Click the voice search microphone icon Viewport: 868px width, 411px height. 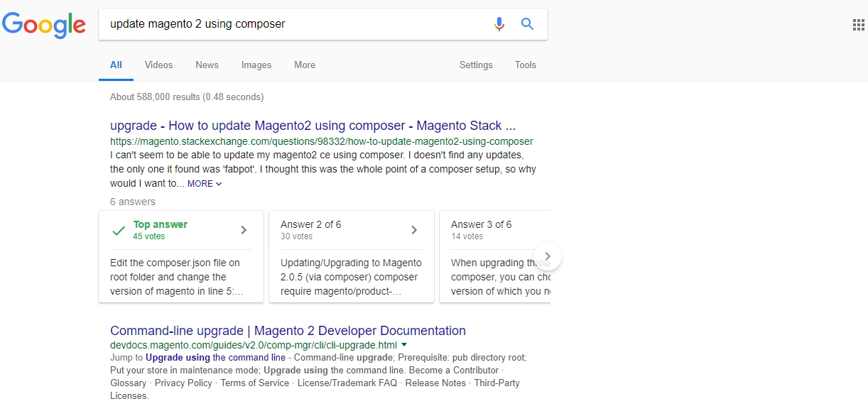[499, 24]
